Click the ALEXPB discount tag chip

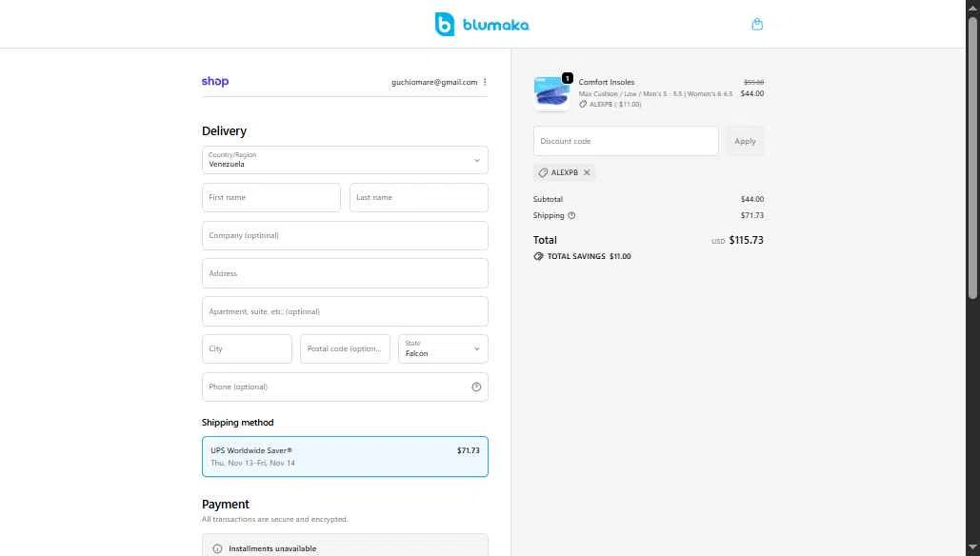(564, 172)
